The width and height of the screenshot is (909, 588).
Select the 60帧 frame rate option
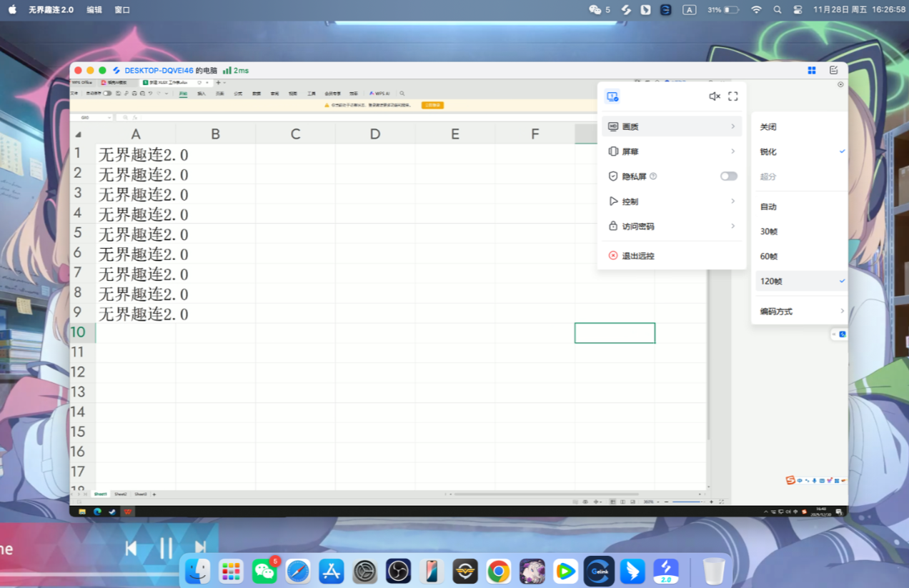coord(769,256)
